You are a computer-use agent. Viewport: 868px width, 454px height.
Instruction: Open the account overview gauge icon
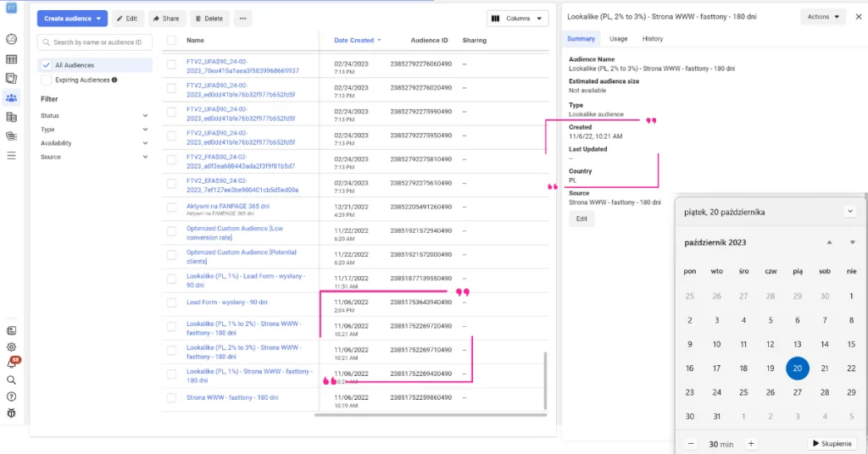pos(11,39)
